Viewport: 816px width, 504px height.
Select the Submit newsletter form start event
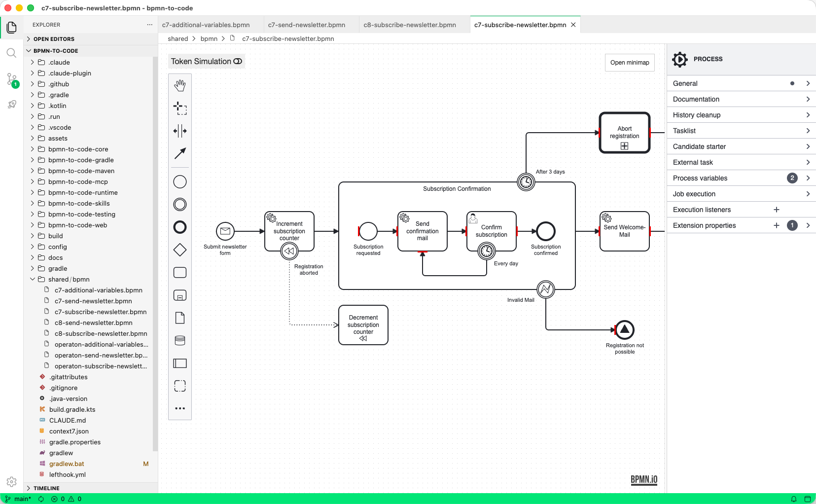(225, 231)
